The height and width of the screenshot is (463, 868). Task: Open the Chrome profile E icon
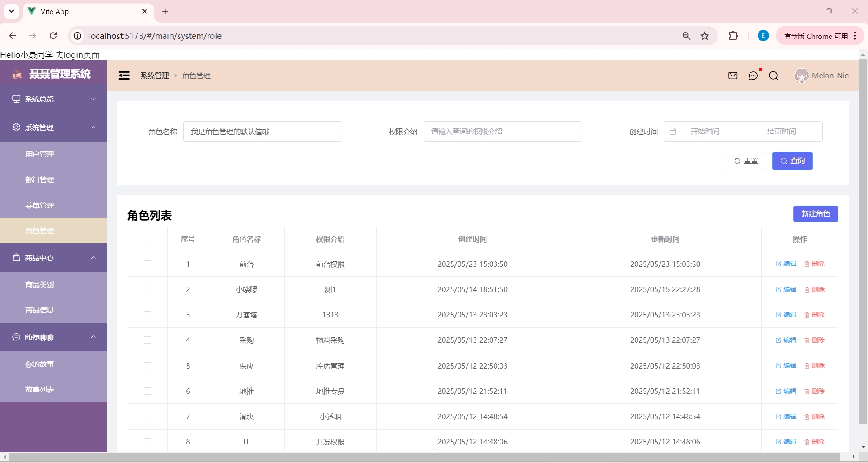point(763,36)
